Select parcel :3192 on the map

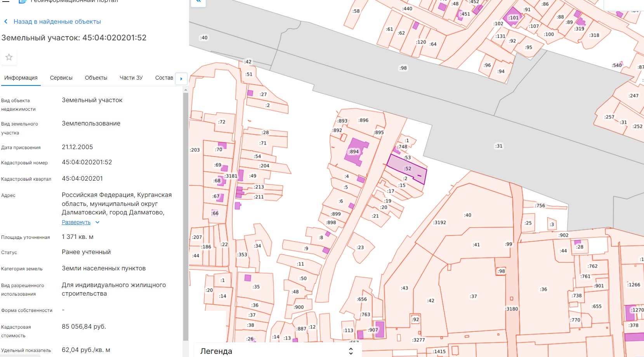coord(440,223)
